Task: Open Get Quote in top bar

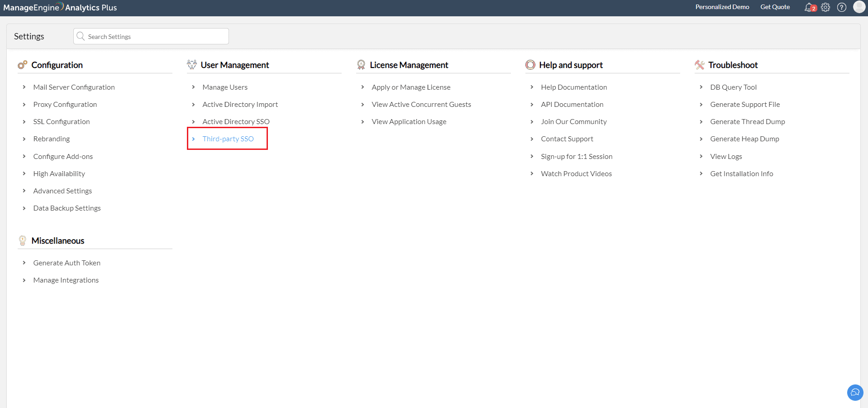Action: point(775,7)
